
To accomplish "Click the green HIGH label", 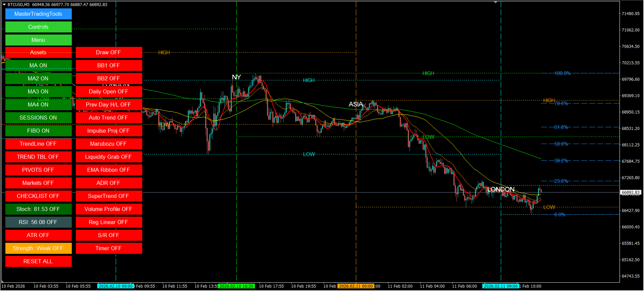I will 428,74.
